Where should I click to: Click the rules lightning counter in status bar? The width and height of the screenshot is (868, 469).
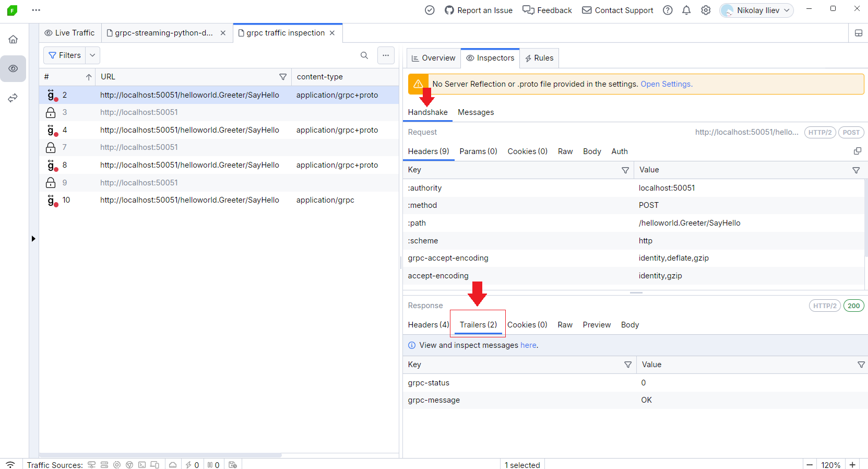click(192, 464)
